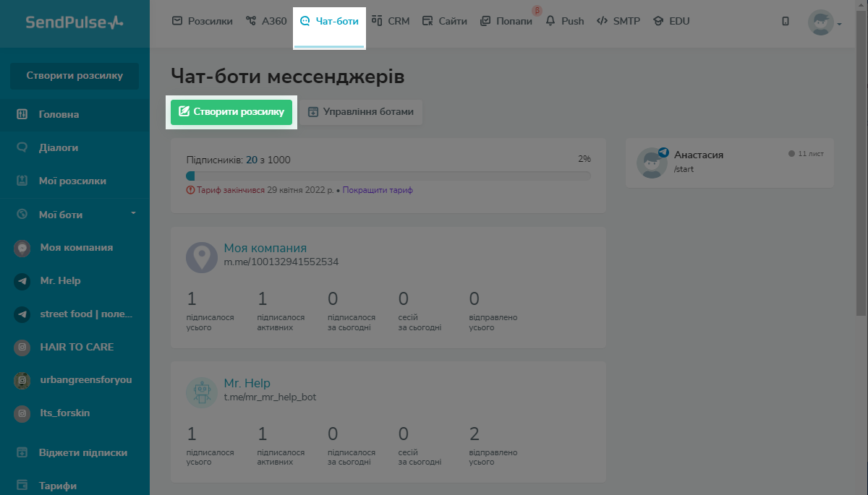Click the subscriber count 20

coord(252,160)
